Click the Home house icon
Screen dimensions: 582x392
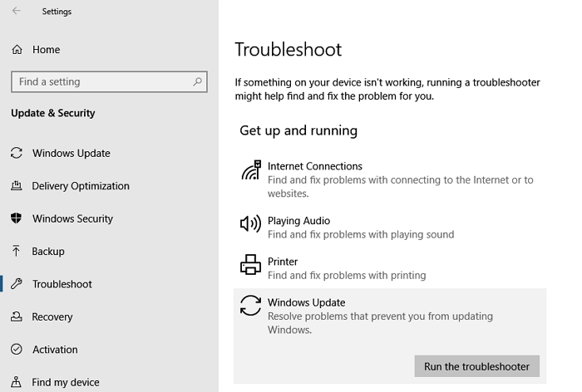click(17, 50)
